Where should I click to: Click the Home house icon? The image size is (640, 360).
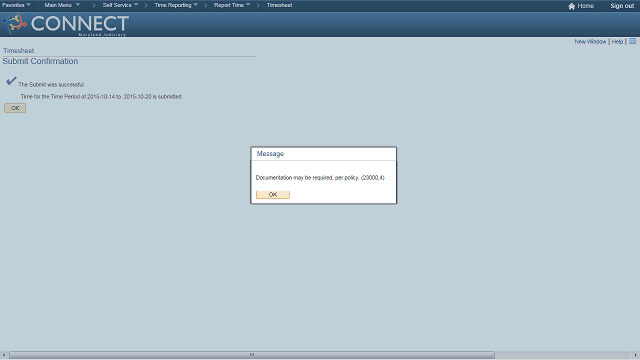click(x=571, y=6)
